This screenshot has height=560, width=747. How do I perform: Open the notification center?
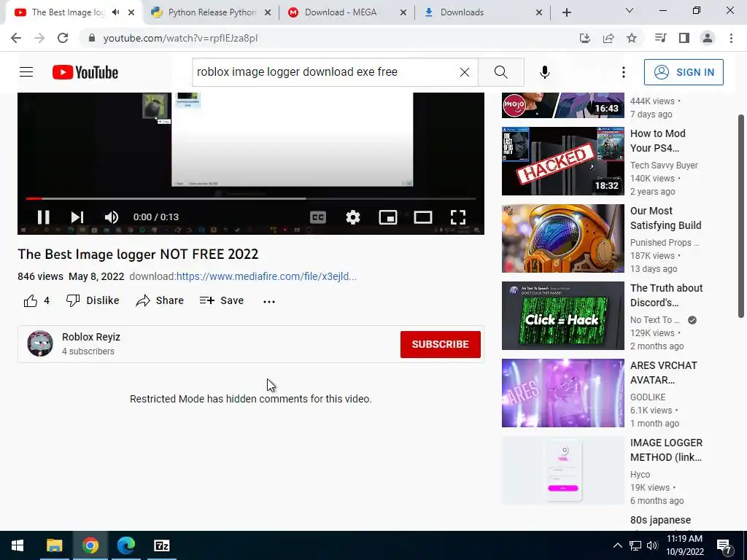pos(724,546)
